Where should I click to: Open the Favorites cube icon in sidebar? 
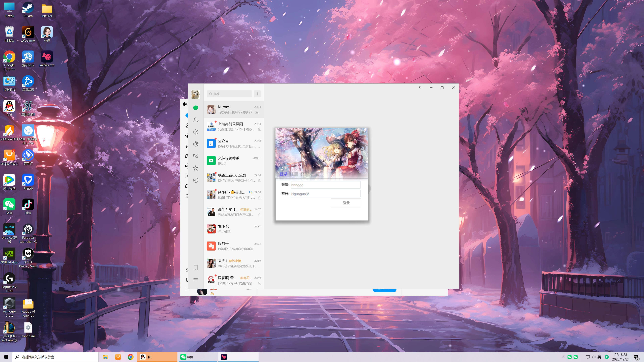(x=196, y=132)
